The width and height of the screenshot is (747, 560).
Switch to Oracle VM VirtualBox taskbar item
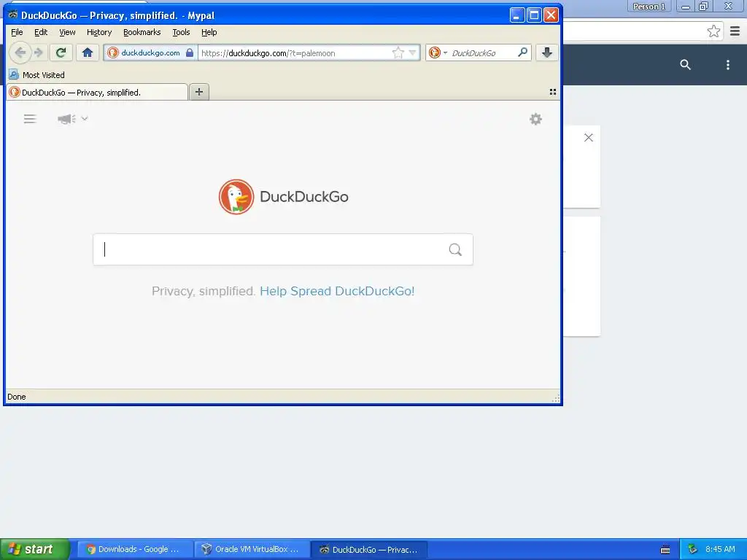[x=252, y=549]
